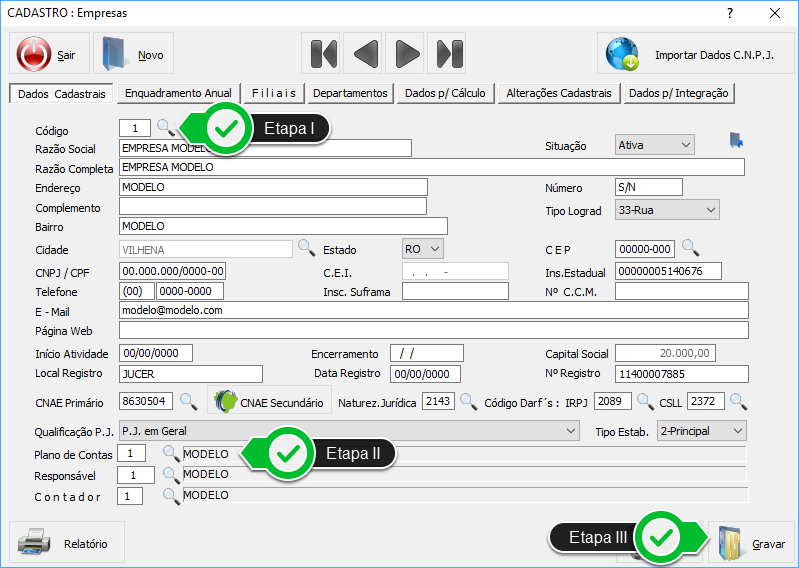Click the Insc. Suframa field
799x568 pixels.
(x=455, y=291)
